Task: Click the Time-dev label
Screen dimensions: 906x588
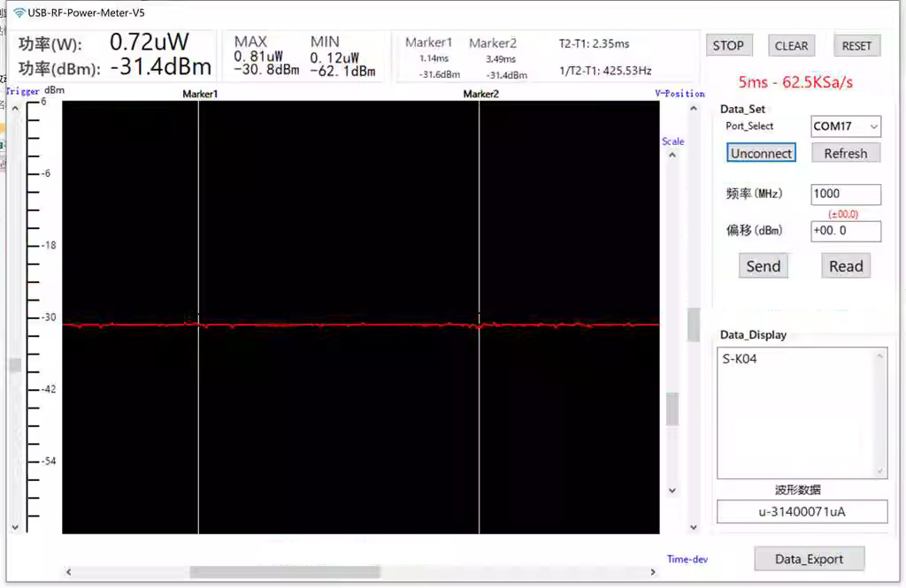Action: tap(687, 559)
